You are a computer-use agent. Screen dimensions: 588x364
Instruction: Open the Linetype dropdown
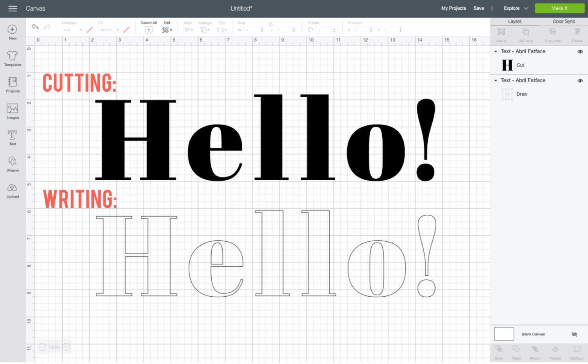point(73,30)
